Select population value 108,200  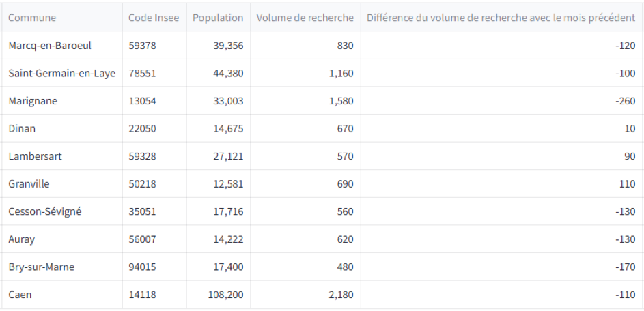225,295
